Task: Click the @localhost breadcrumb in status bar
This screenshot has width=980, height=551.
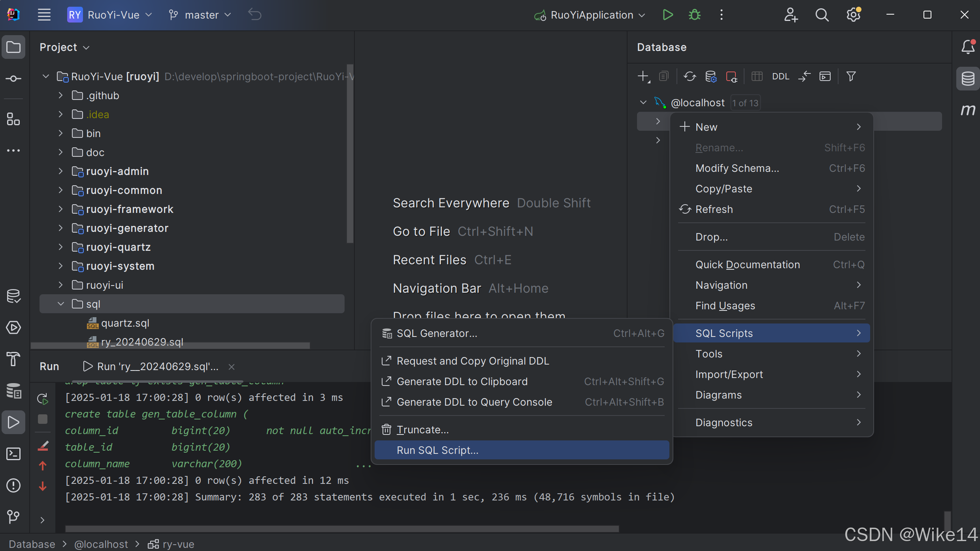Action: click(101, 544)
